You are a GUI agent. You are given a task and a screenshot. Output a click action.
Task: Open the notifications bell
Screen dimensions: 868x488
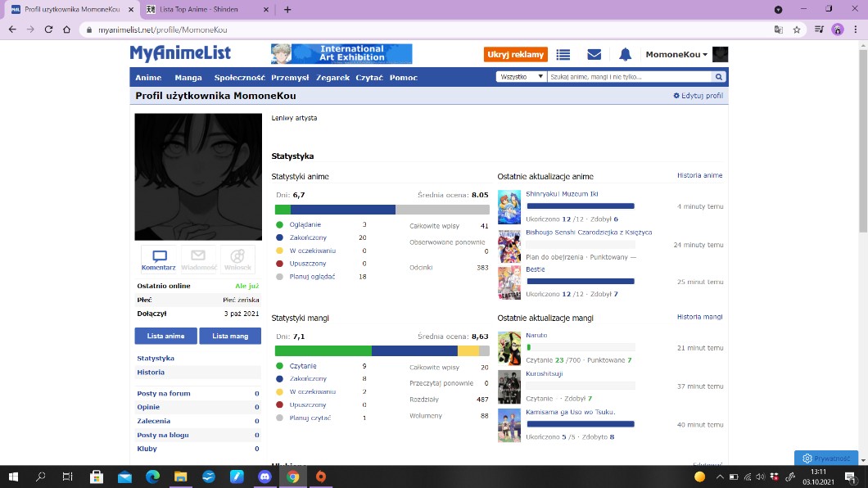tap(625, 55)
